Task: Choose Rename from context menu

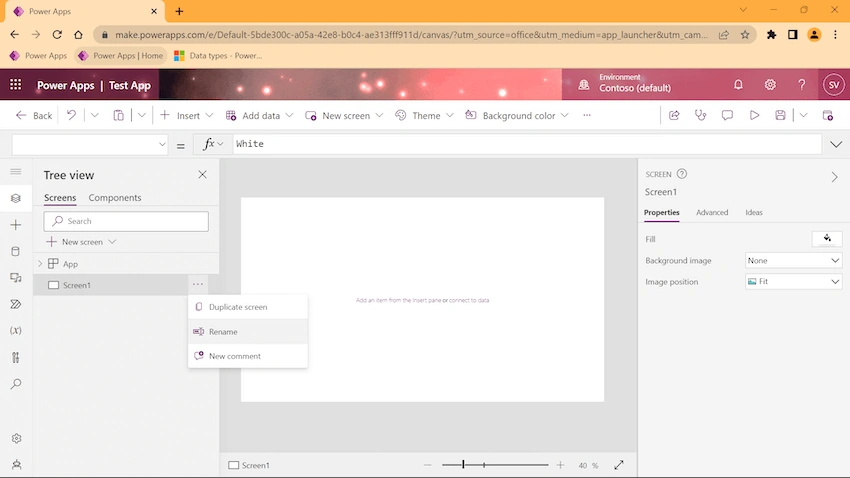Action: pyautogui.click(x=248, y=331)
